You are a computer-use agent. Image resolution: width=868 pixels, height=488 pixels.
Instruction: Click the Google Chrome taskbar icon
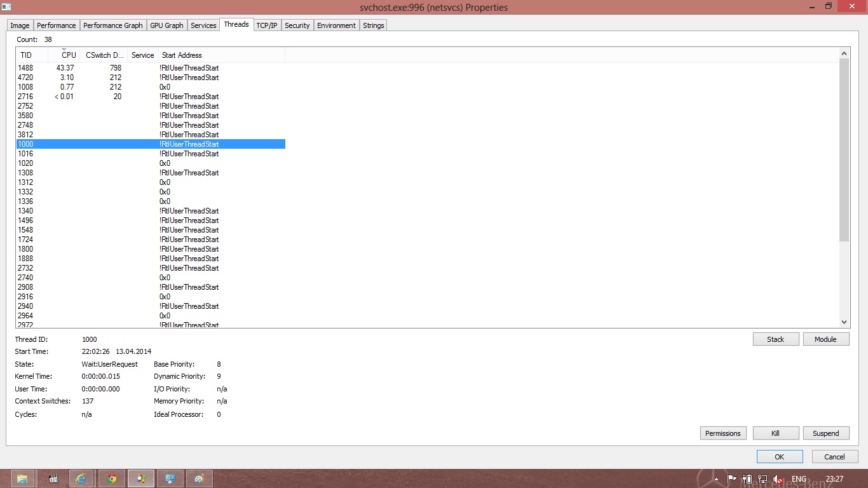point(112,478)
